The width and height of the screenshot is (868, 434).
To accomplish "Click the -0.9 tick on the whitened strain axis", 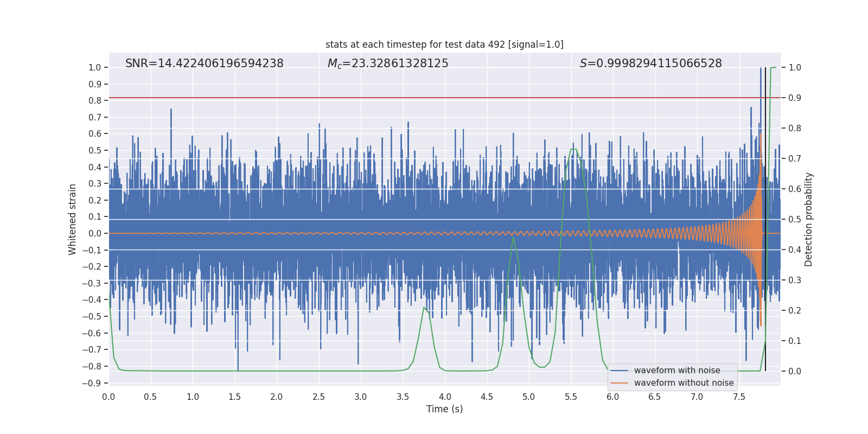I will point(92,383).
